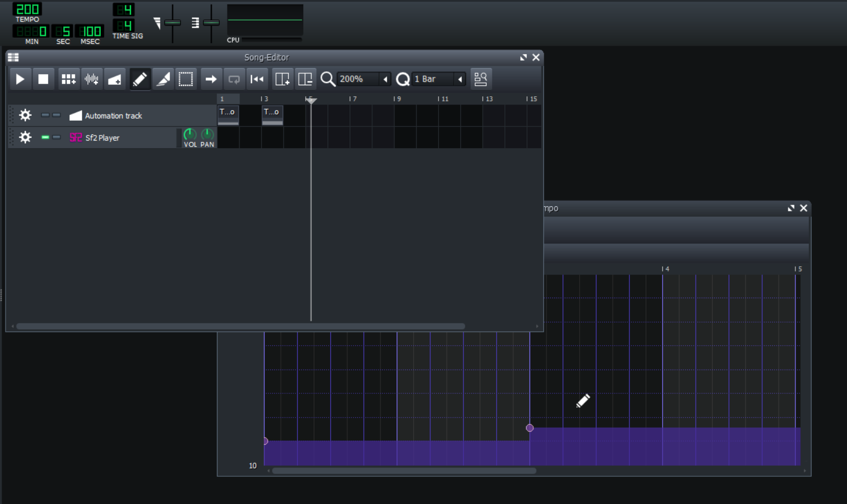Maximize the Automation Editor window
The width and height of the screenshot is (847, 504).
(x=791, y=208)
